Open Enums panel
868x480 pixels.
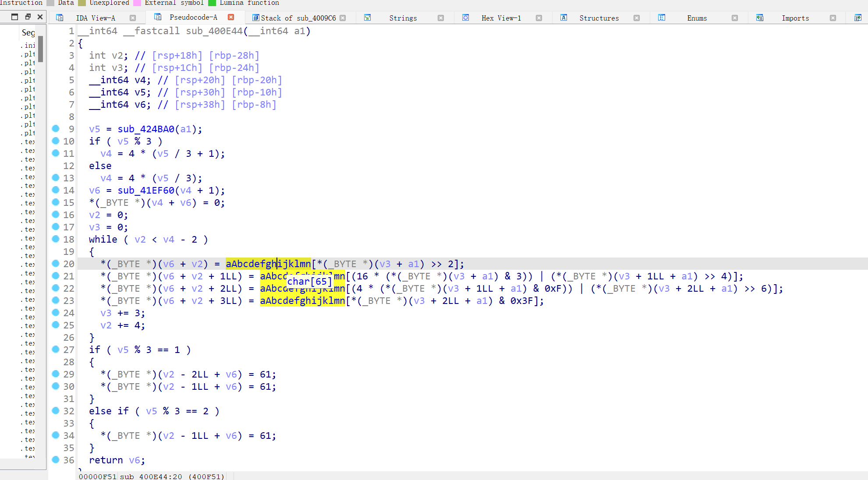[695, 18]
